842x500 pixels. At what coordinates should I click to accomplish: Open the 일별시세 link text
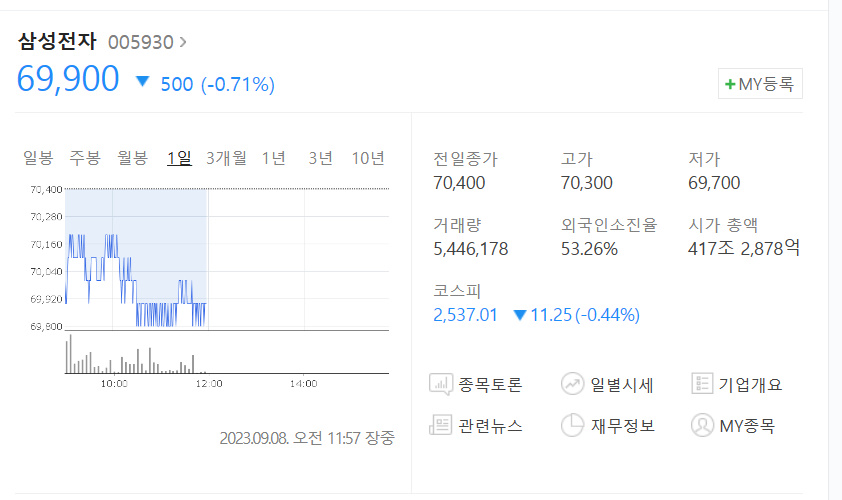[621, 385]
